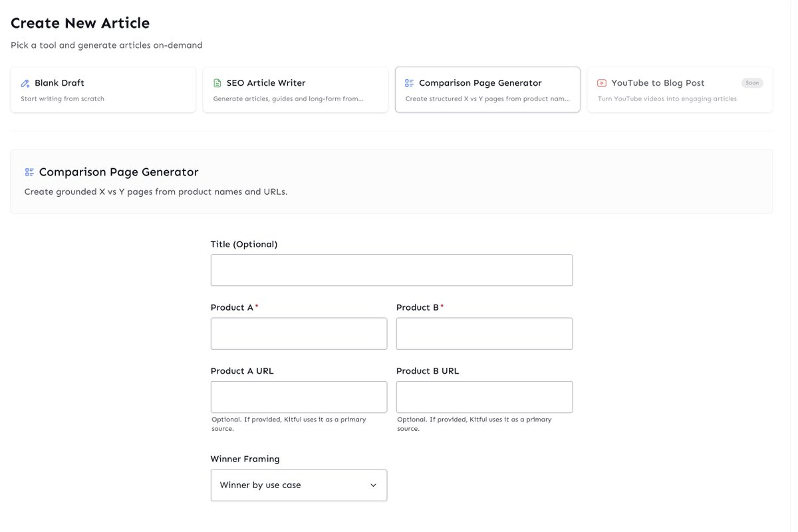Focus the Product A URL field

tap(299, 397)
